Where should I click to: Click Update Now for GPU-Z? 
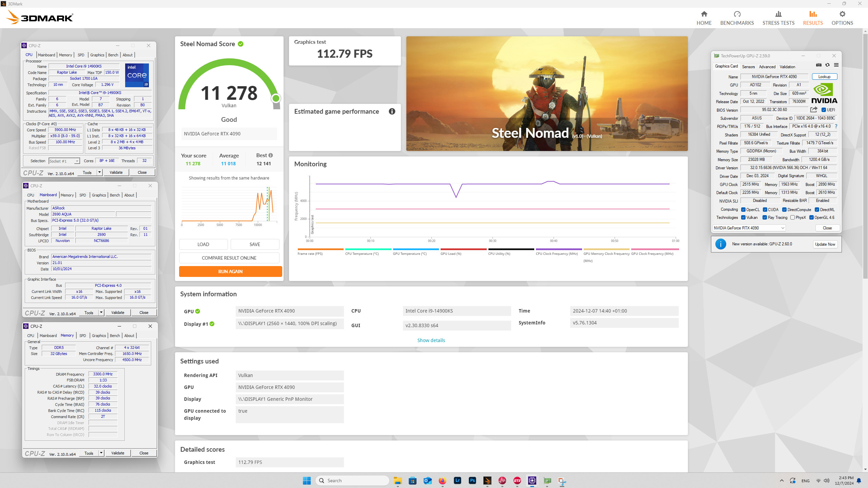click(x=825, y=244)
